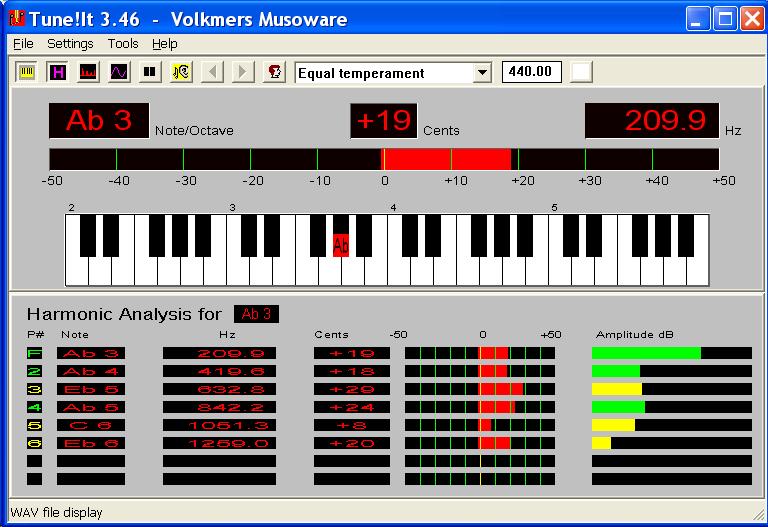Click the F fundamental partial indicator
The height and width of the screenshot is (527, 768).
34,353
